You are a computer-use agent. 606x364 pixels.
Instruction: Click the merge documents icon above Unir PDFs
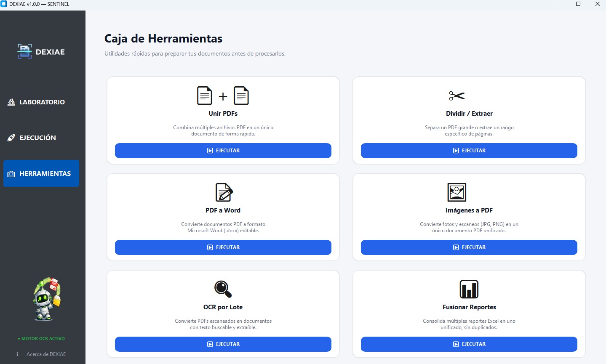click(223, 96)
